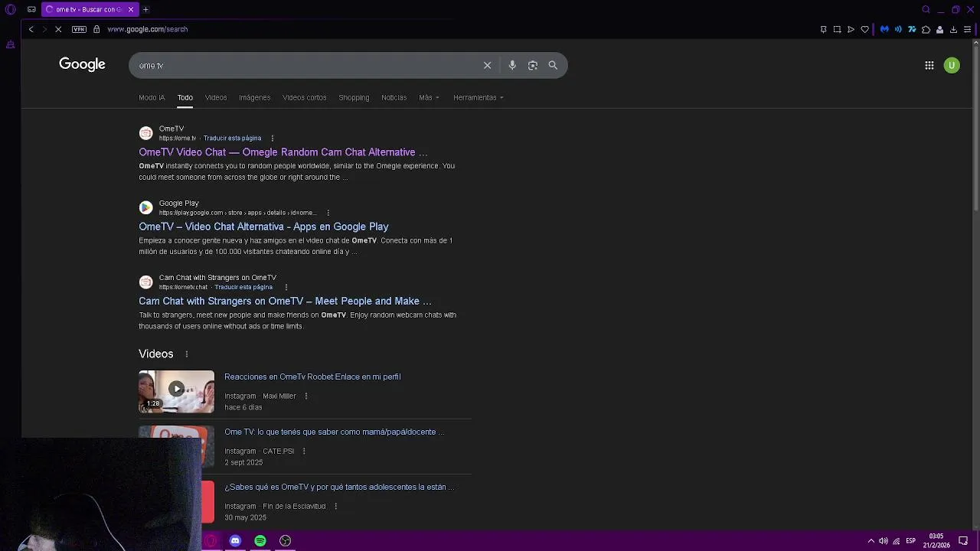The image size is (980, 551).
Task: Switch to Videos results tab
Action: click(216, 97)
